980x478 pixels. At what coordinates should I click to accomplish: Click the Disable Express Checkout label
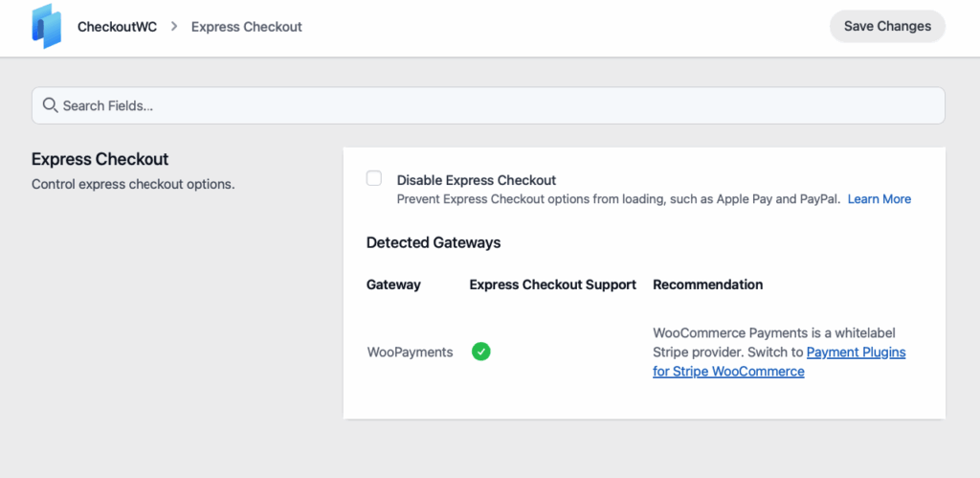[477, 180]
